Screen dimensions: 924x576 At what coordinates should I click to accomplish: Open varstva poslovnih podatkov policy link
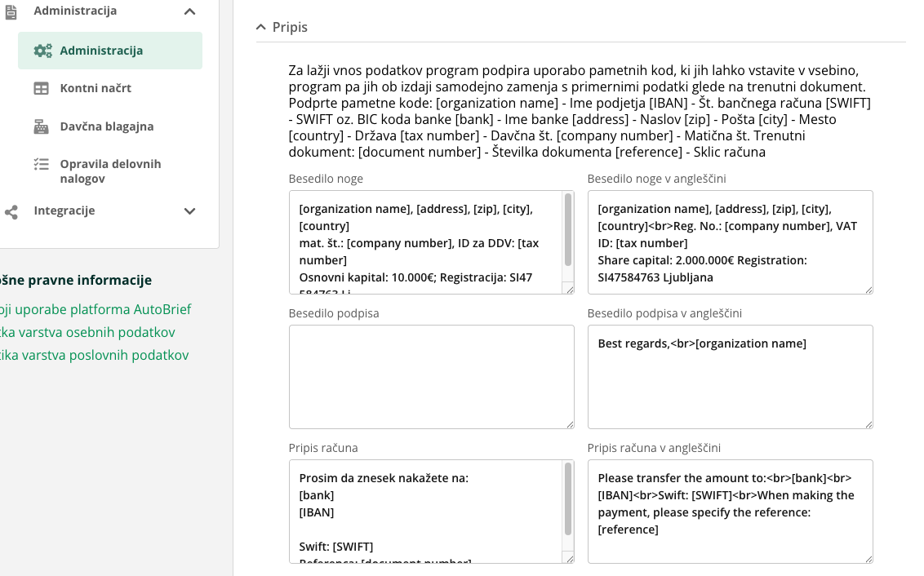point(94,355)
